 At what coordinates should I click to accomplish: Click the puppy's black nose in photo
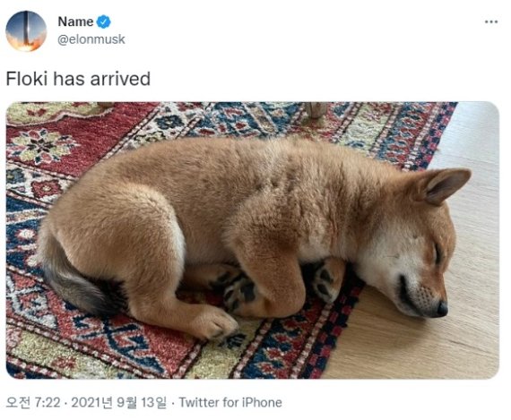point(442,308)
